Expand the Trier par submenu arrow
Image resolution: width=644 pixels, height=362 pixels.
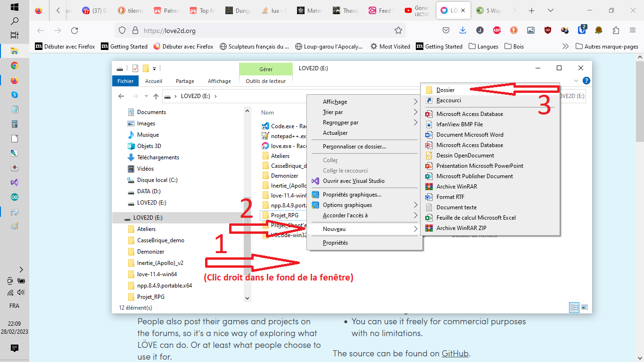tap(415, 112)
